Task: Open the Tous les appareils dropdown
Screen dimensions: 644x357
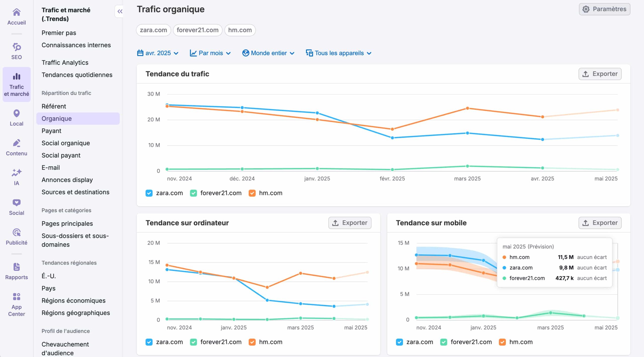Action: pyautogui.click(x=339, y=53)
